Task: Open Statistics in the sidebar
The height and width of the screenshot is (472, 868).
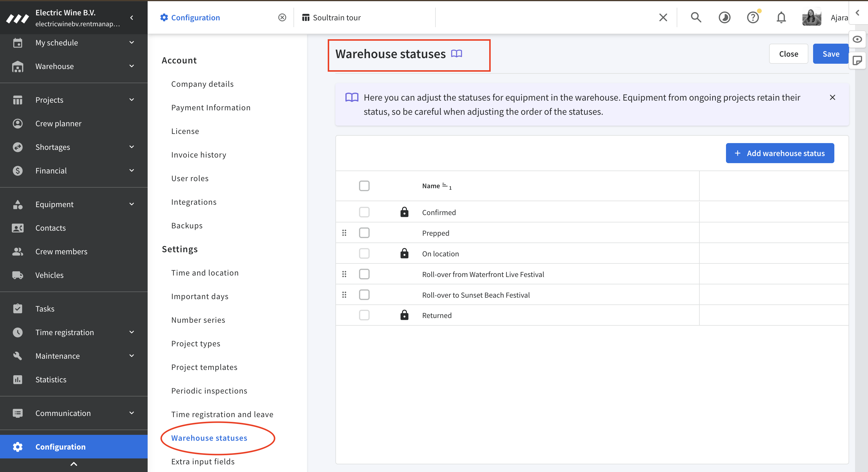Action: click(x=51, y=379)
